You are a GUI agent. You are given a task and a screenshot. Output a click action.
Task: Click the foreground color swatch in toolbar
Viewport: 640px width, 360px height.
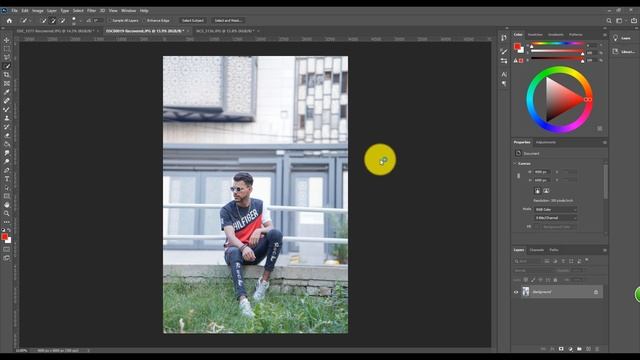pyautogui.click(x=4, y=237)
